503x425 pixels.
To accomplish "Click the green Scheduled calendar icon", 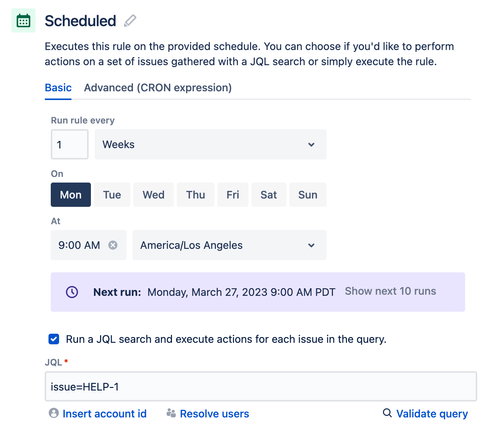I will [x=23, y=21].
